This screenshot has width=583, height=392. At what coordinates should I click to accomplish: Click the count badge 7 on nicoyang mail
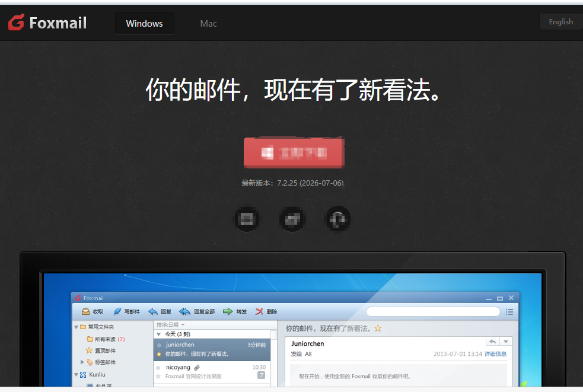262,375
